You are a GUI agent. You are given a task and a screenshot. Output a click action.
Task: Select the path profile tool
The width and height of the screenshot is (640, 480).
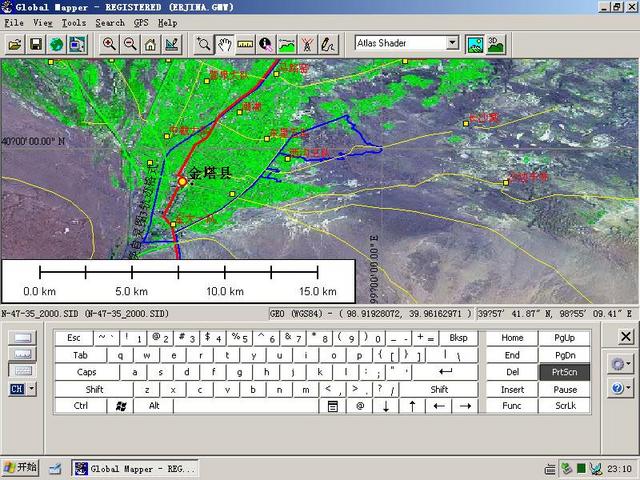[287, 44]
